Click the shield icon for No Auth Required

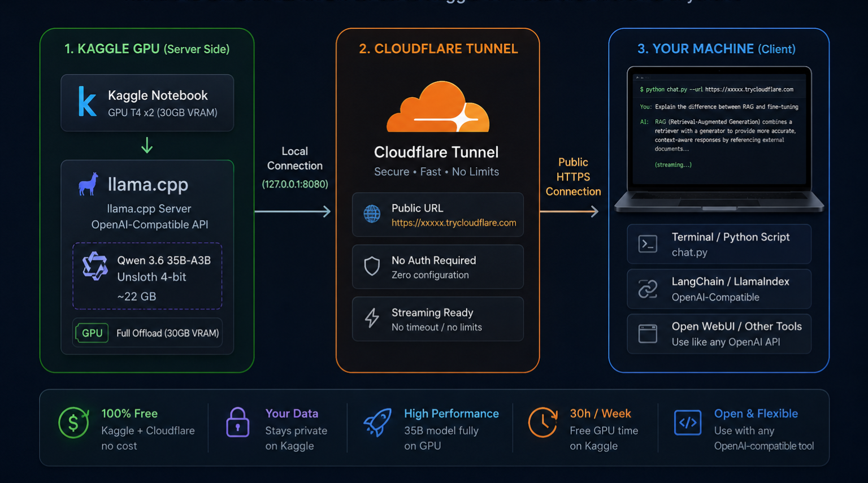[372, 266]
